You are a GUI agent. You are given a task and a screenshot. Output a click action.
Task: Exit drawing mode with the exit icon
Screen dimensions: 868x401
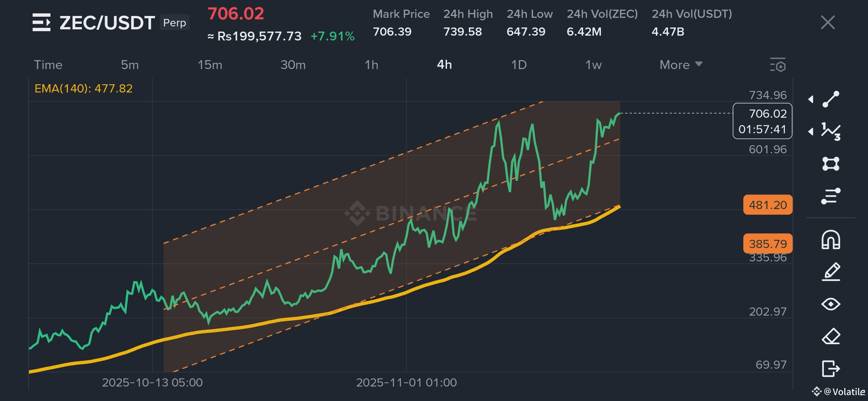point(831,369)
